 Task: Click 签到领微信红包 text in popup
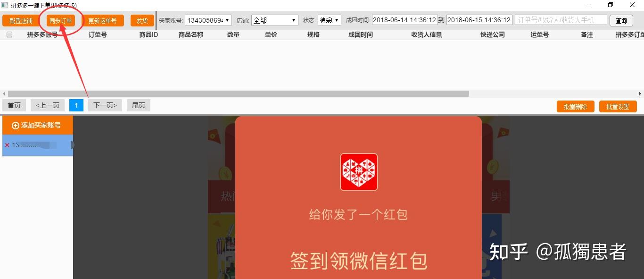click(359, 261)
